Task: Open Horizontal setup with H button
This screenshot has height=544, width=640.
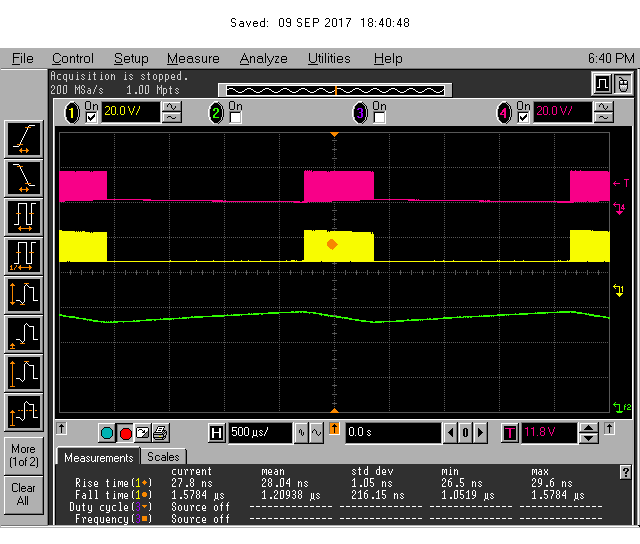Action: 216,433
